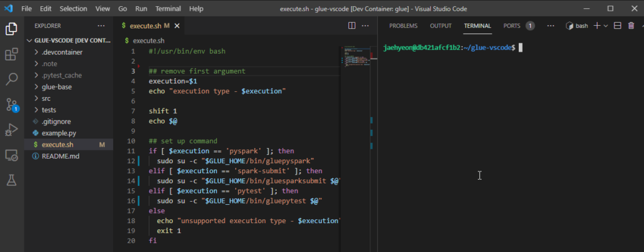Switch to the PROBLEMS panel tab
The image size is (644, 252).
coord(403,26)
